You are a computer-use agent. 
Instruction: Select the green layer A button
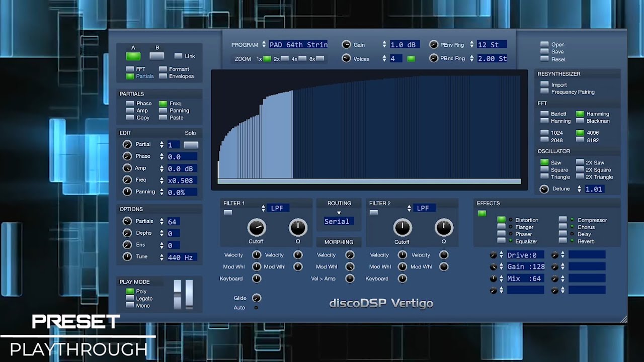coord(133,56)
